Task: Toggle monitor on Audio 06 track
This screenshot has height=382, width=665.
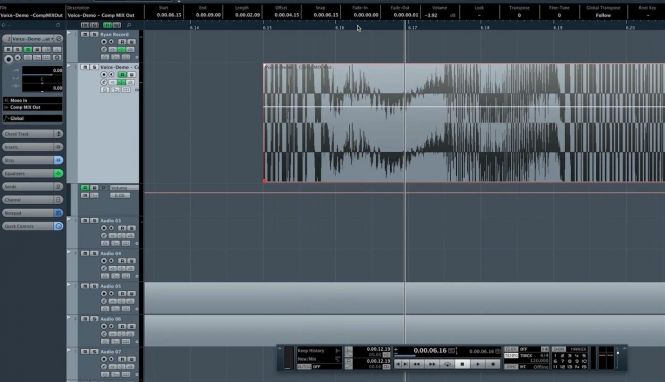Action: click(x=111, y=326)
